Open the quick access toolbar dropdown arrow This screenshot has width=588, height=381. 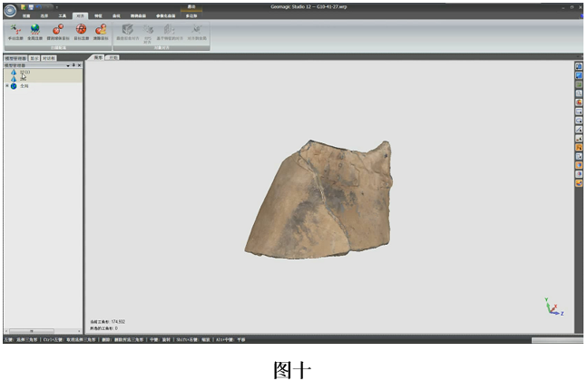pyautogui.click(x=54, y=7)
